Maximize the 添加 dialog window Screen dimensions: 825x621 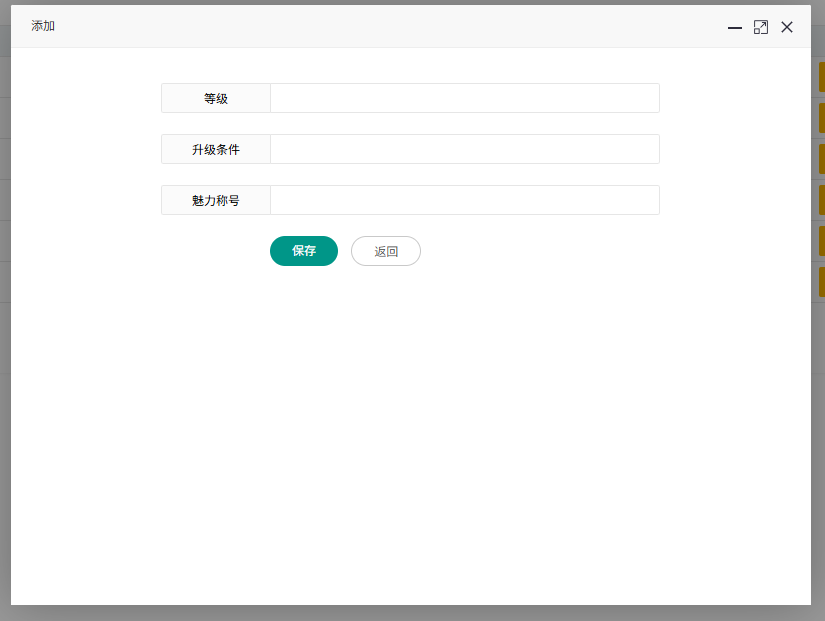tap(761, 28)
